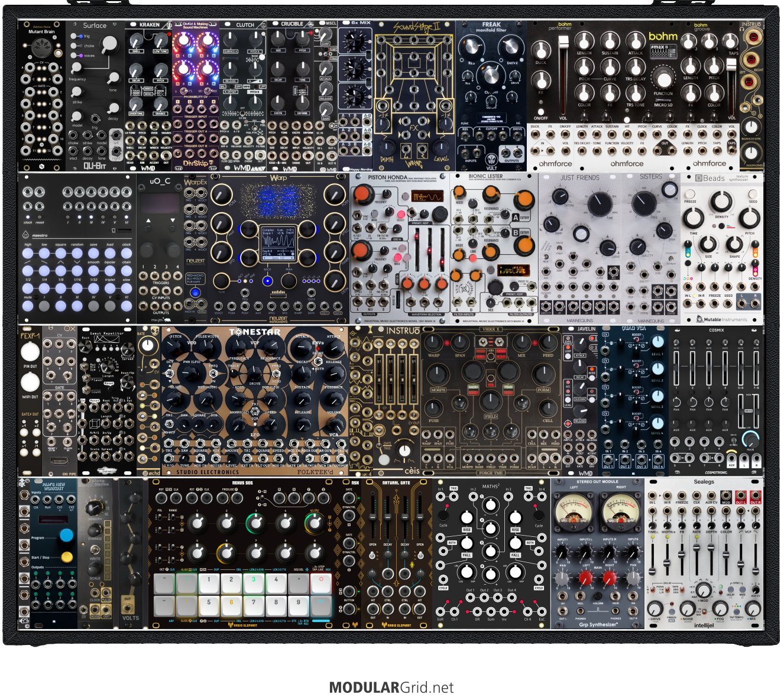This screenshot has width=784, height=700.
Task: Tap pad 1 on the Nexus Seq
Action: coord(209,583)
